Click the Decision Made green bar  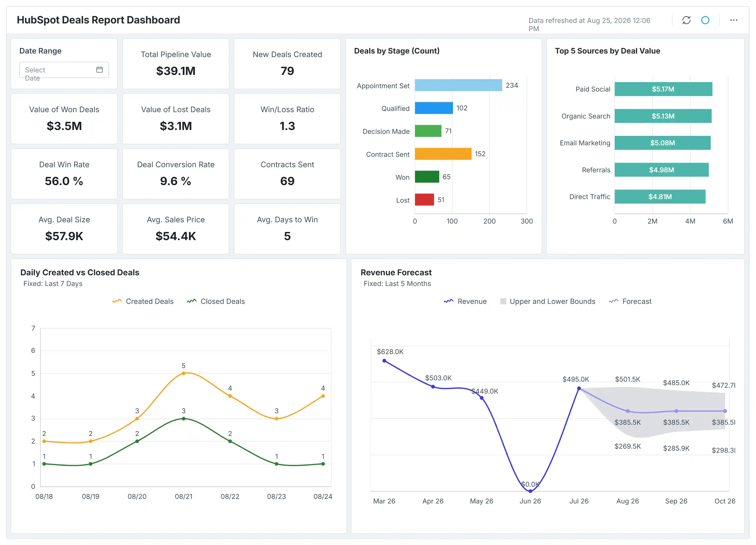point(428,131)
